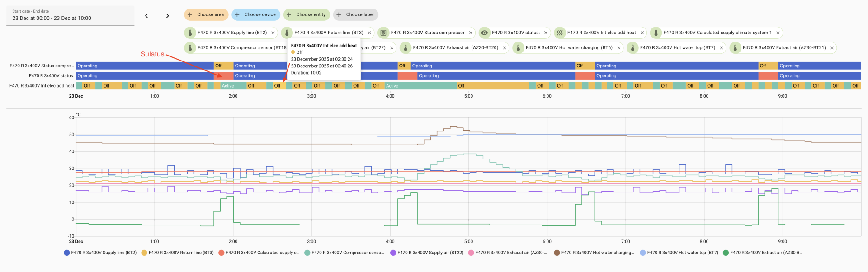
Task: Remove the Hot water top (BT7) chip
Action: pos(722,48)
